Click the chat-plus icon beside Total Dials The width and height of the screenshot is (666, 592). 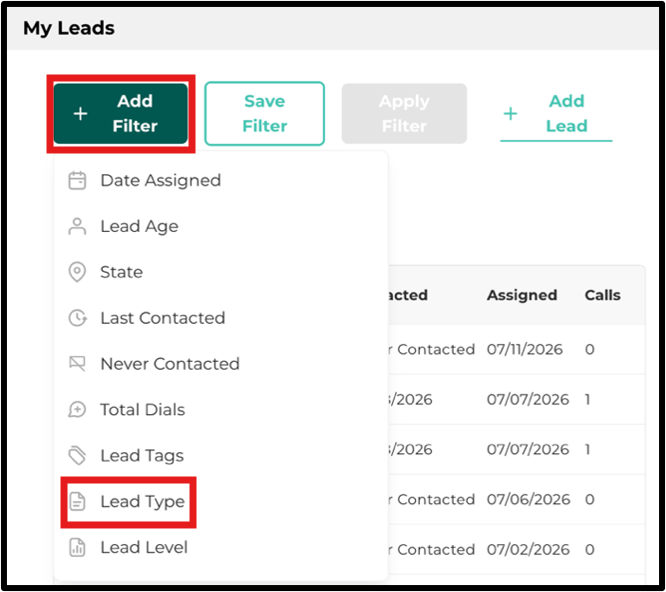point(77,410)
